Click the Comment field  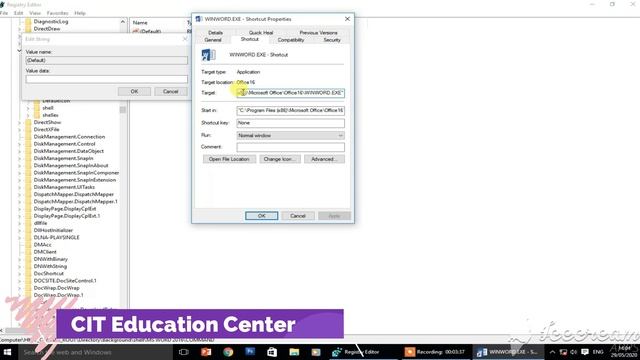tap(290, 147)
